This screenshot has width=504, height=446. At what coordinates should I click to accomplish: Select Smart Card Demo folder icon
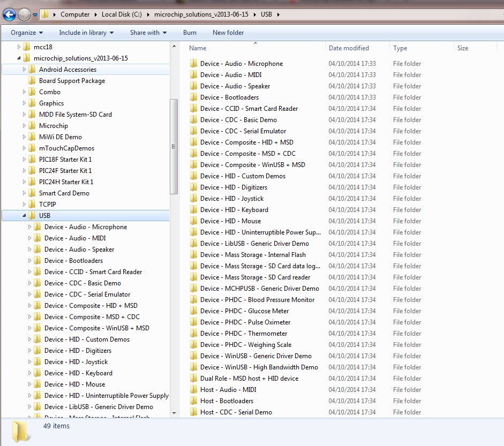click(32, 193)
